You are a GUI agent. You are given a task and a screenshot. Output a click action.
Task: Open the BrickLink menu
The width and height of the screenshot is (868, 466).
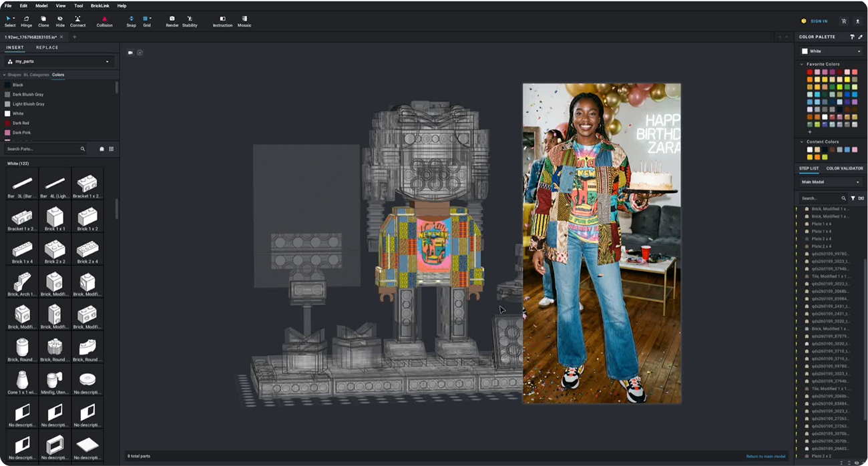click(x=100, y=5)
